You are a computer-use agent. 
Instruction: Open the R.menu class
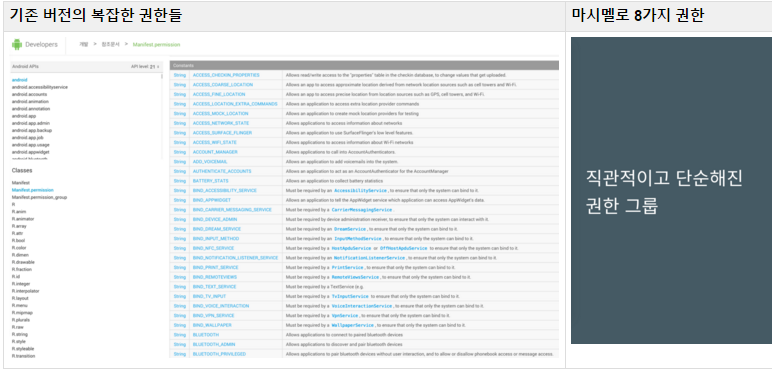20,305
